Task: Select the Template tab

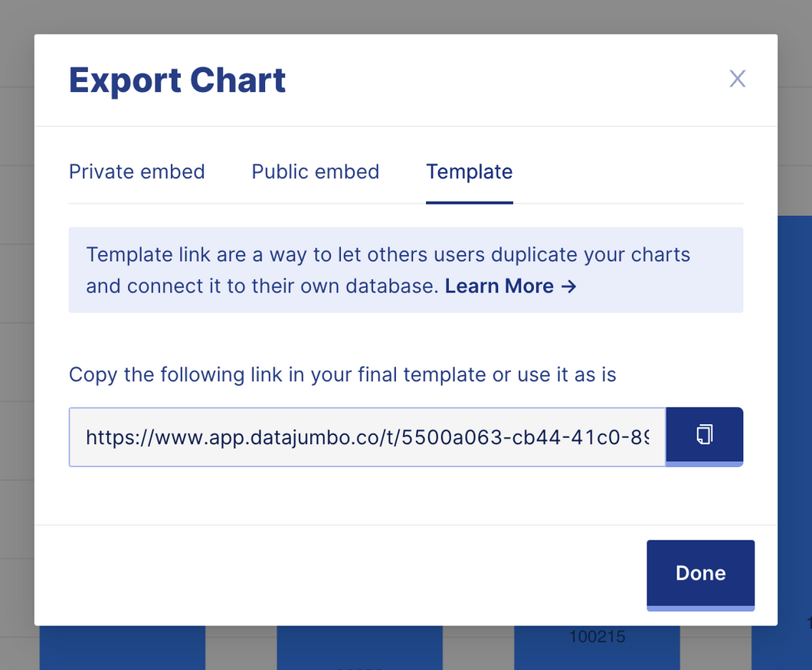Action: point(469,172)
